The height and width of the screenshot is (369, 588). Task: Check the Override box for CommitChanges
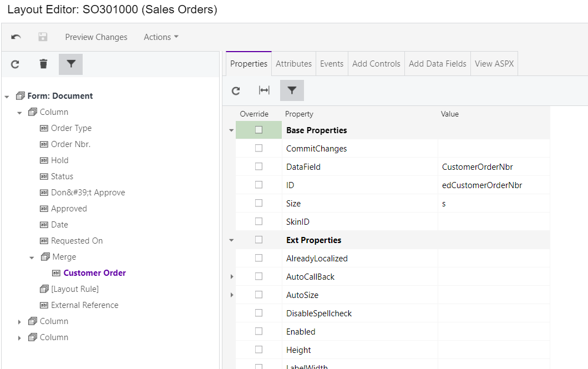click(x=258, y=149)
